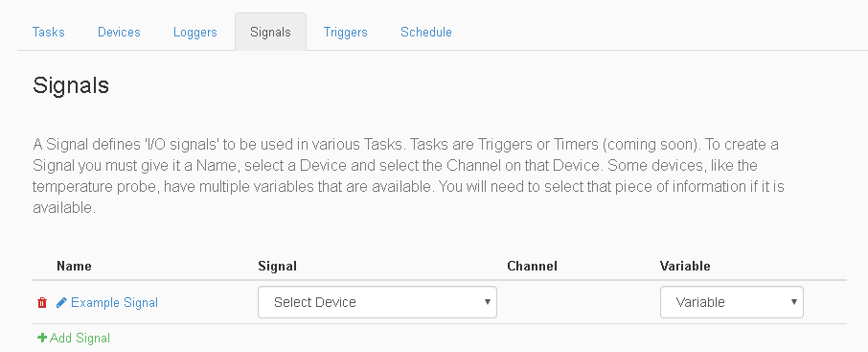Click the blue pencil edit icon
The image size is (868, 352).
tap(61, 303)
